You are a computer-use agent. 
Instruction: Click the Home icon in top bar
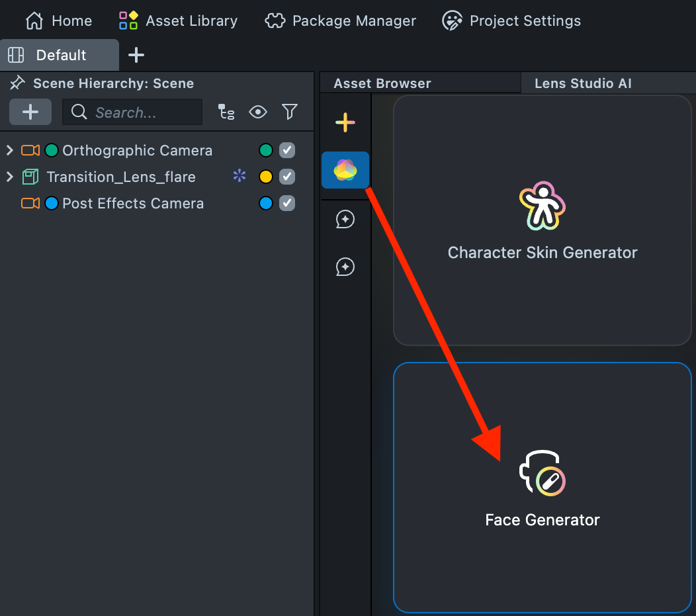pos(34,21)
